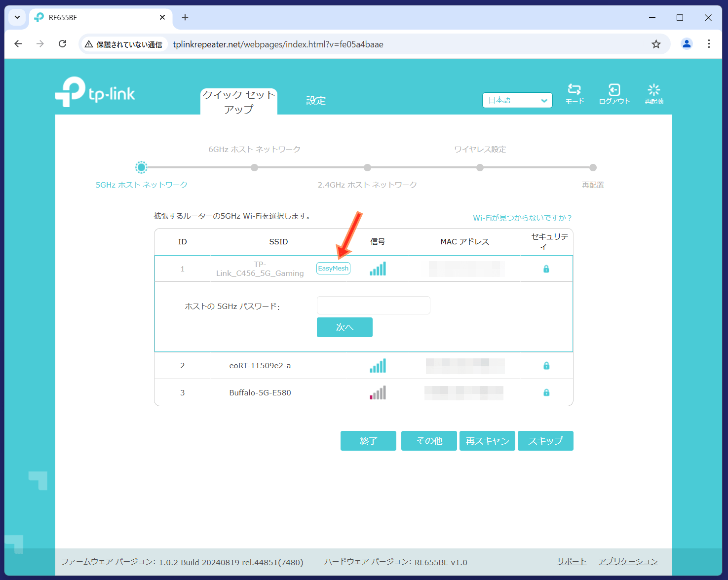
Task: Click the lock icon for TP-Link_C456_5G_Gaming
Action: coord(546,269)
